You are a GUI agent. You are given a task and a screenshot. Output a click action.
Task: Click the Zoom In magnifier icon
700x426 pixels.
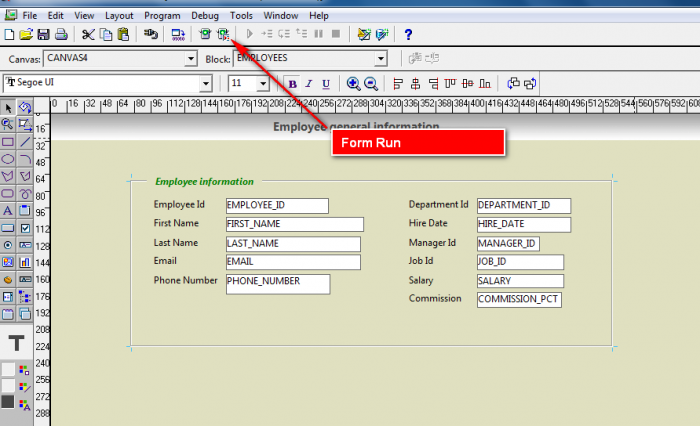(353, 84)
